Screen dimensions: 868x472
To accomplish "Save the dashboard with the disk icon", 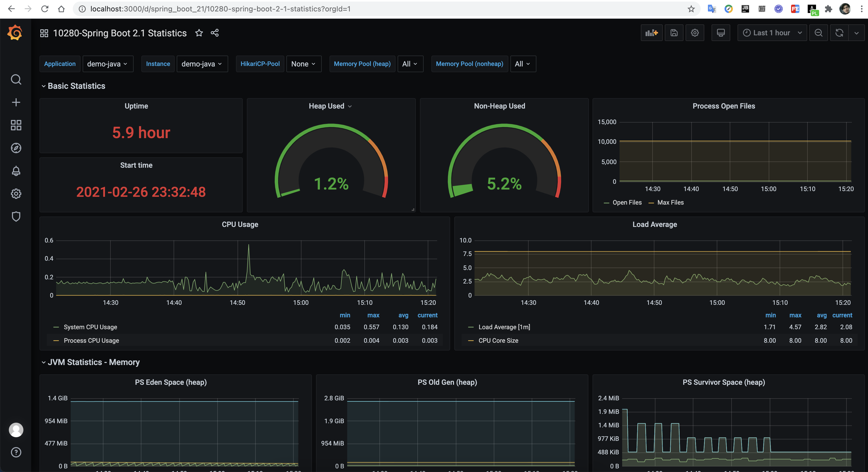I will [674, 33].
